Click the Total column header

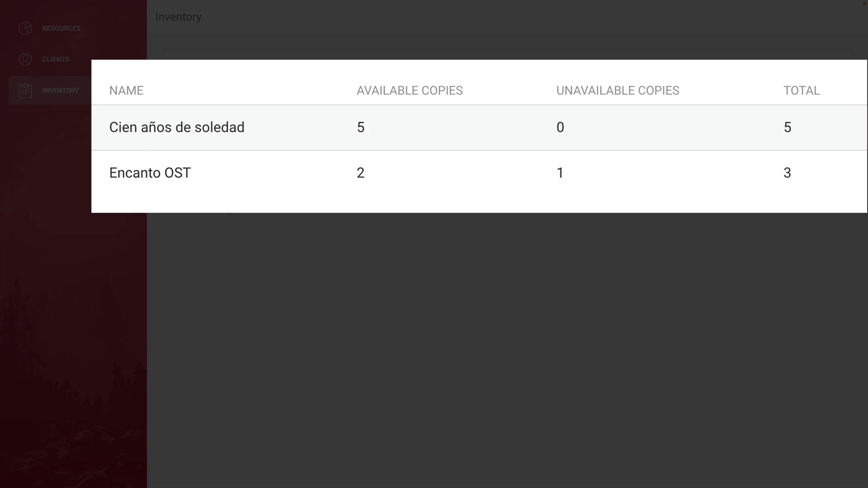click(801, 90)
